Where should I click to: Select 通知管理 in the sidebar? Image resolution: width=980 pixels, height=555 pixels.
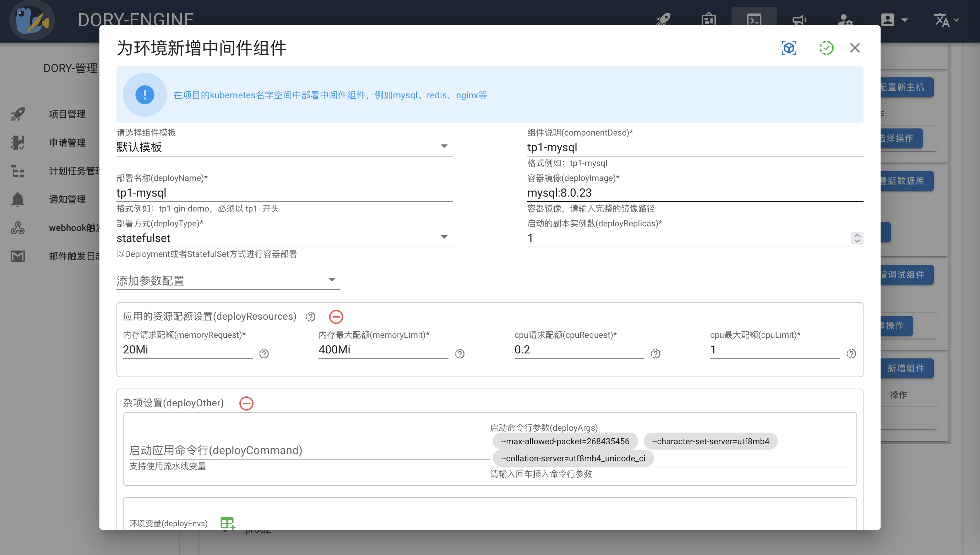67,199
